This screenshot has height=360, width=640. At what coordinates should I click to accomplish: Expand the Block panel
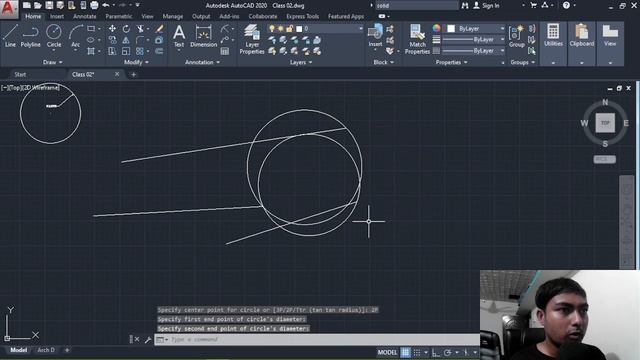(x=384, y=62)
